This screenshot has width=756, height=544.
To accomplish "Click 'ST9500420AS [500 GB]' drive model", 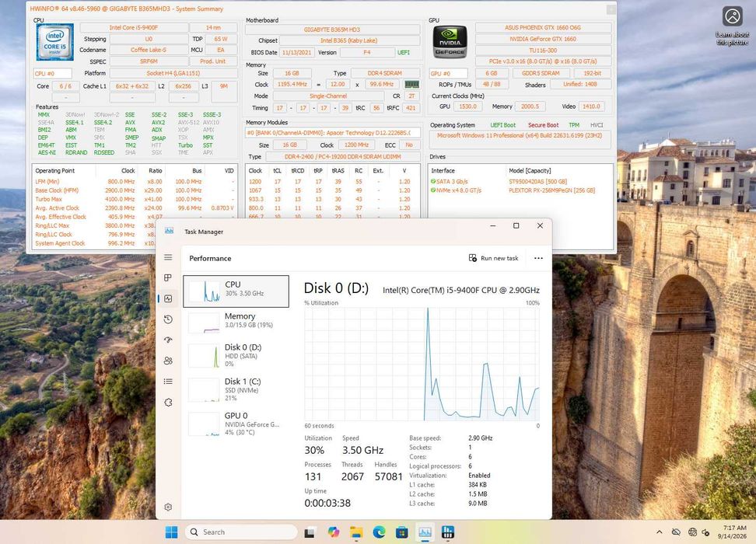I will click(x=537, y=182).
